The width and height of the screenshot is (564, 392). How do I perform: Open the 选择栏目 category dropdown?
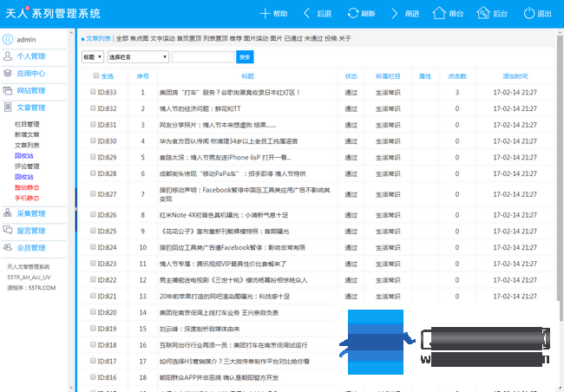[138, 57]
